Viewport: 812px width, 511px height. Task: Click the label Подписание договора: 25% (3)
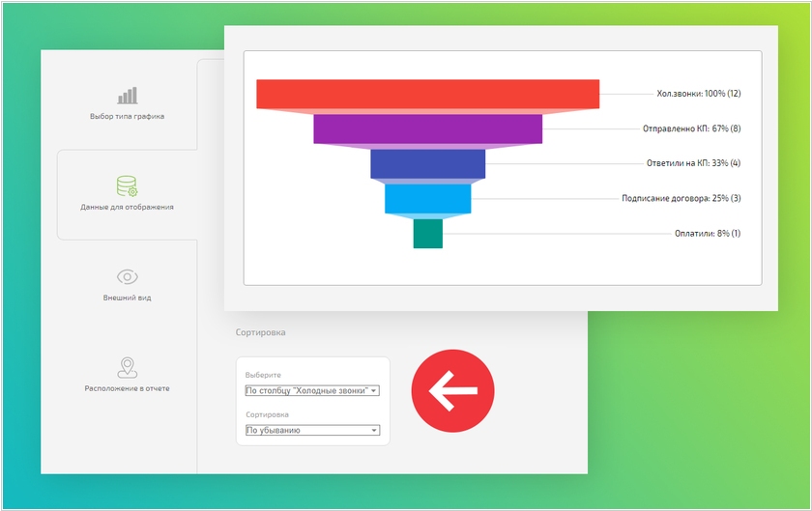(681, 198)
